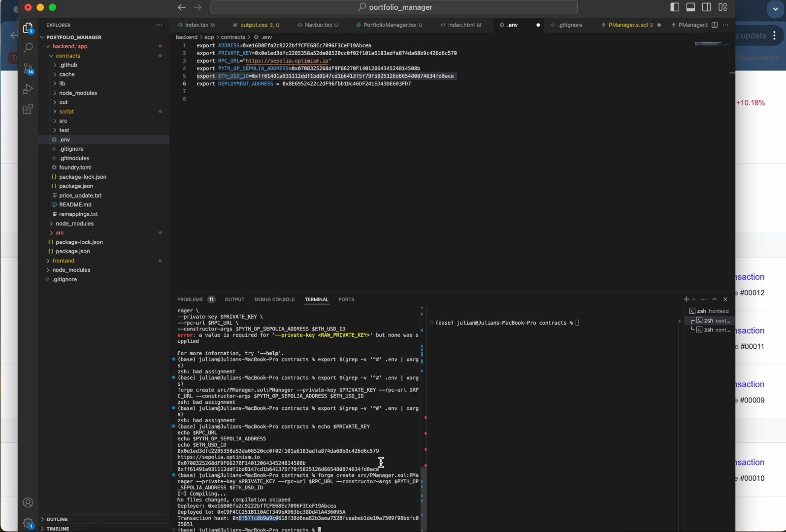Open remappings.txt file
This screenshot has height=532, width=786.
coord(78,214)
